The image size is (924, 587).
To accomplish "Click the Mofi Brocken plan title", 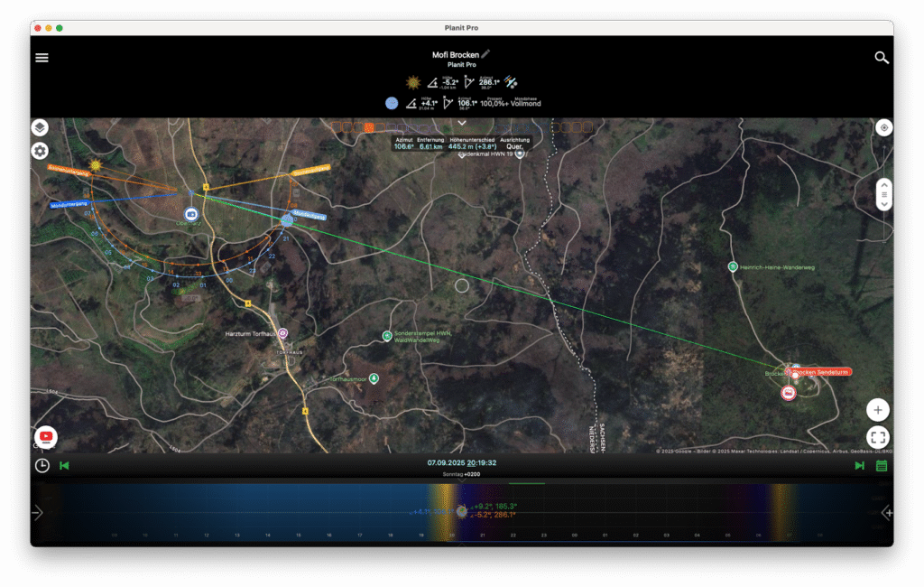I will (456, 55).
